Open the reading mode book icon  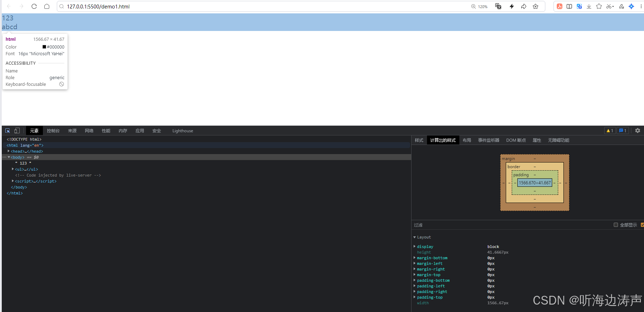click(x=569, y=6)
